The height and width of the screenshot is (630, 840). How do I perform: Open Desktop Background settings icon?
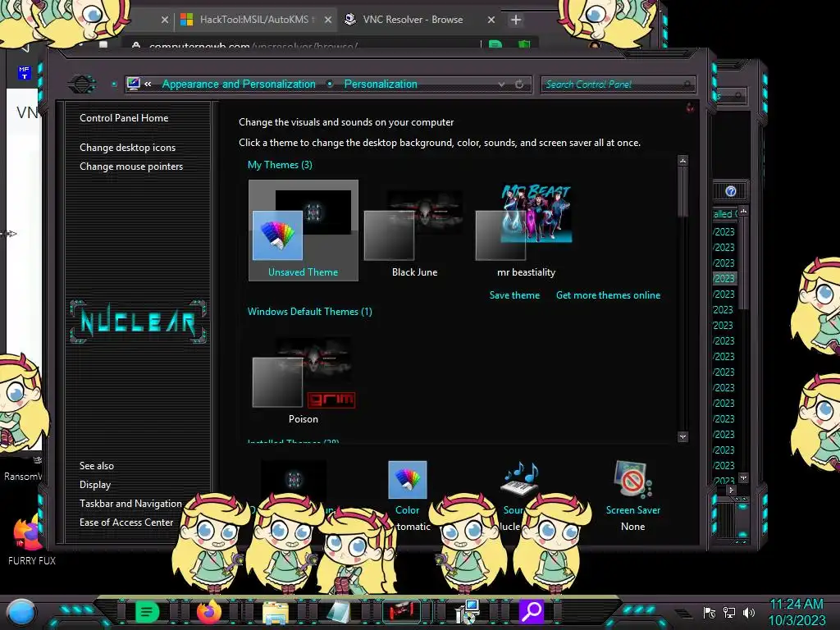pyautogui.click(x=294, y=478)
